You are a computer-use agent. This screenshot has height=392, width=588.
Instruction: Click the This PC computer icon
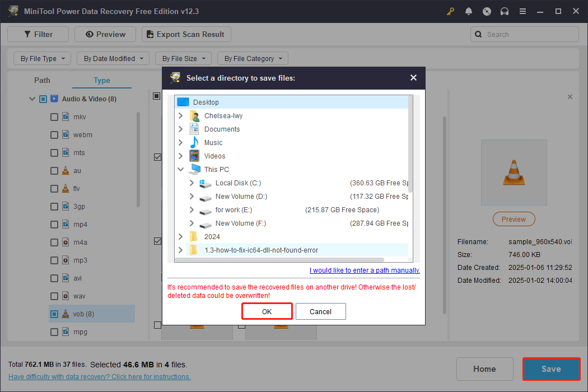point(194,170)
